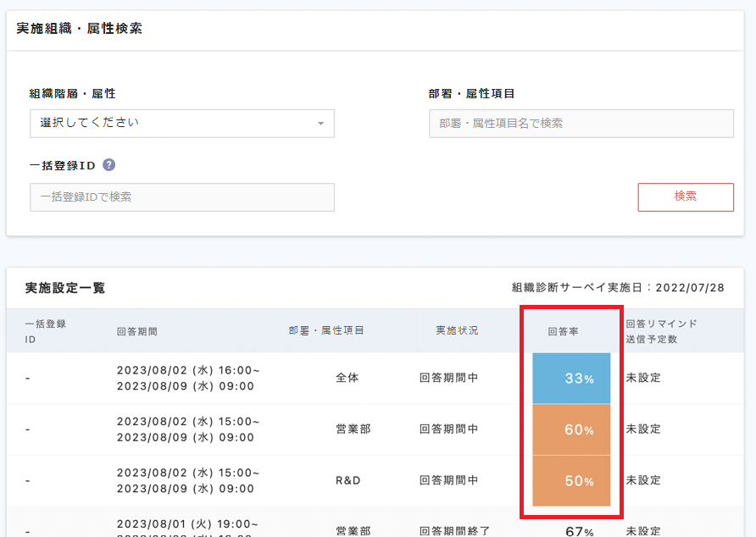This screenshot has width=756, height=537.
Task: Click 回答期間中 status in the R&D row
Action: click(448, 480)
